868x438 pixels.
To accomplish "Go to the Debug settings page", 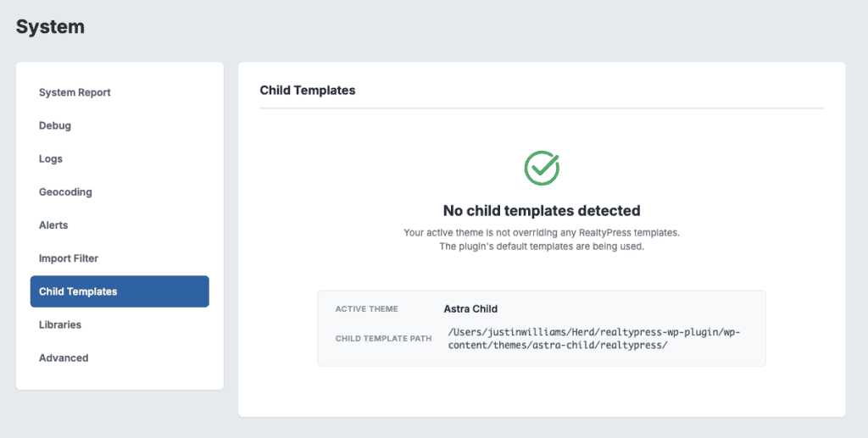I will pyautogui.click(x=55, y=125).
